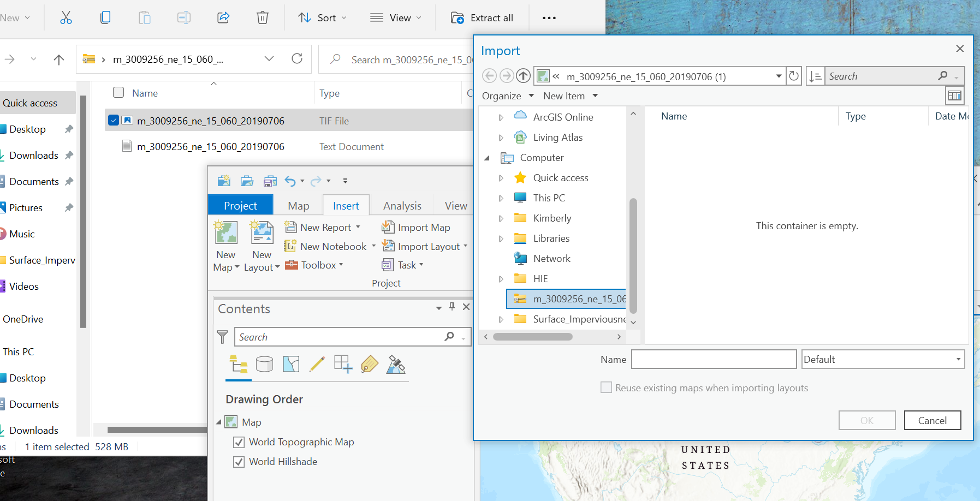Click the Cut icon in File Explorer
The height and width of the screenshot is (501, 980).
[66, 17]
